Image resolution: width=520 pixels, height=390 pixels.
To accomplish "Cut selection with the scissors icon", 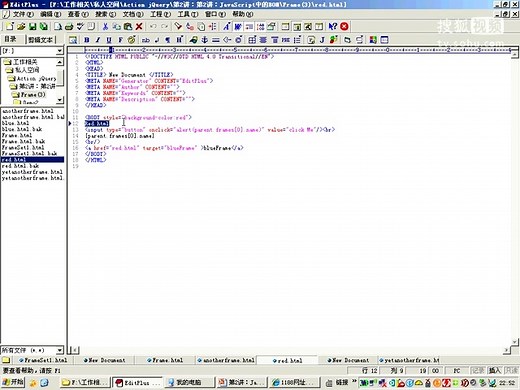I will point(105,26).
